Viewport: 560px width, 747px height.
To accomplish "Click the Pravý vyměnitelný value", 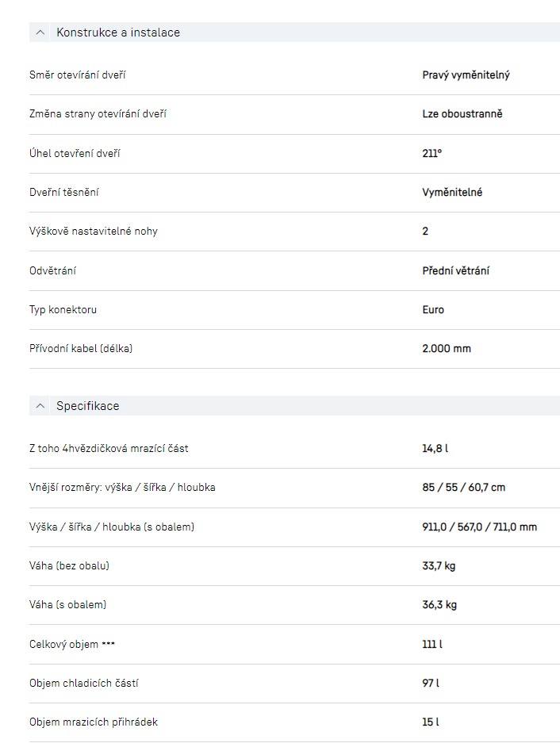I will 466,75.
